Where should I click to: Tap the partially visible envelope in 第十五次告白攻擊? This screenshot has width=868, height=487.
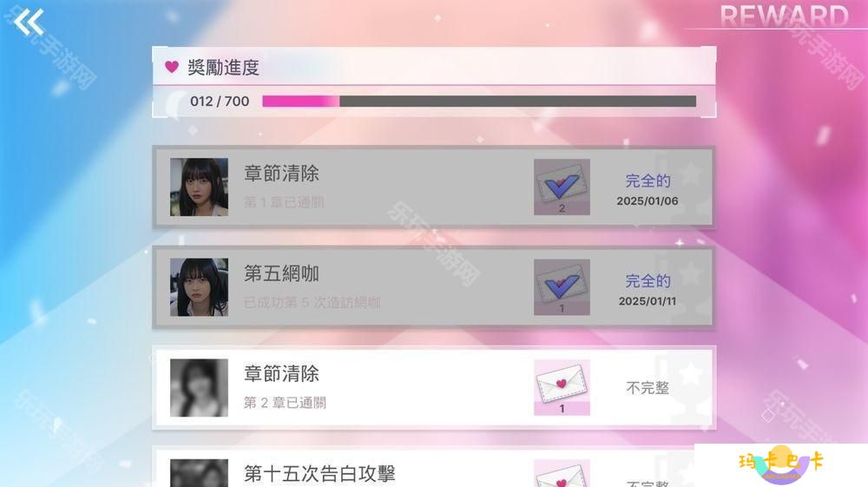coord(562,473)
